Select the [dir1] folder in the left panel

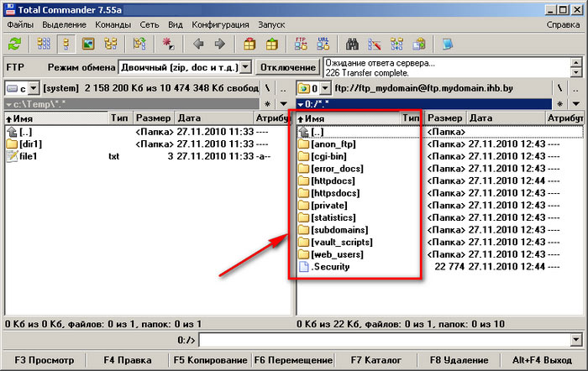click(x=31, y=144)
